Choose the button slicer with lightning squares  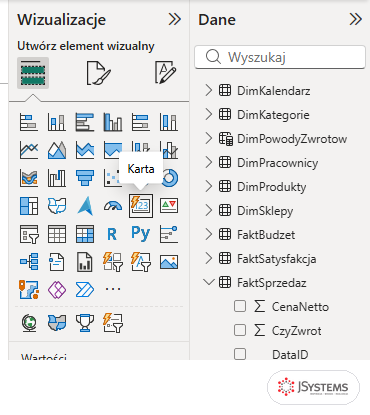(113, 261)
